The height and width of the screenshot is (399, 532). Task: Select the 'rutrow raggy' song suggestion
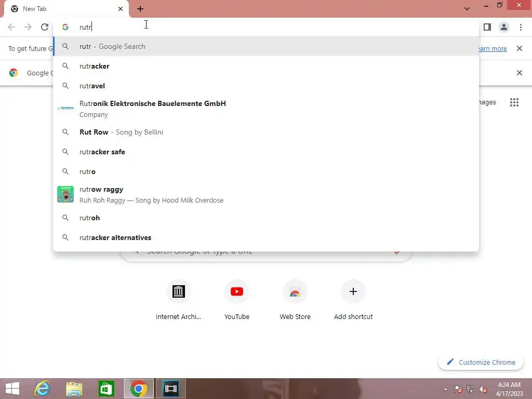266,195
